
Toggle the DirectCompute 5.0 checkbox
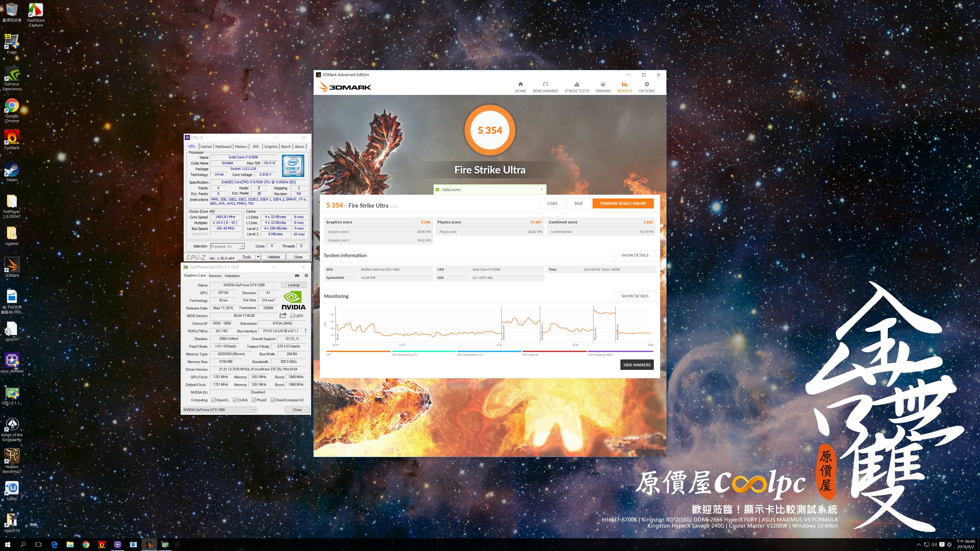coord(273,400)
